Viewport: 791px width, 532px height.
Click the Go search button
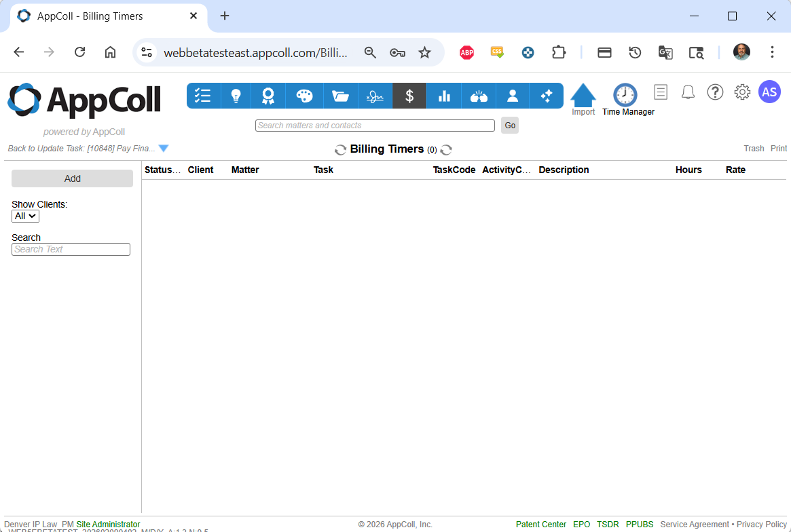(x=509, y=125)
